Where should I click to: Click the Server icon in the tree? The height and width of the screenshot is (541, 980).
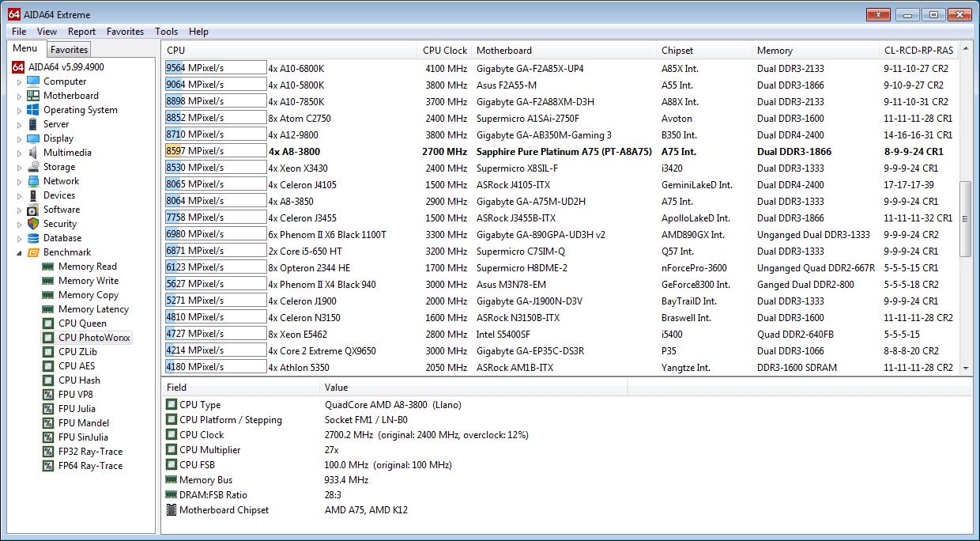point(33,124)
